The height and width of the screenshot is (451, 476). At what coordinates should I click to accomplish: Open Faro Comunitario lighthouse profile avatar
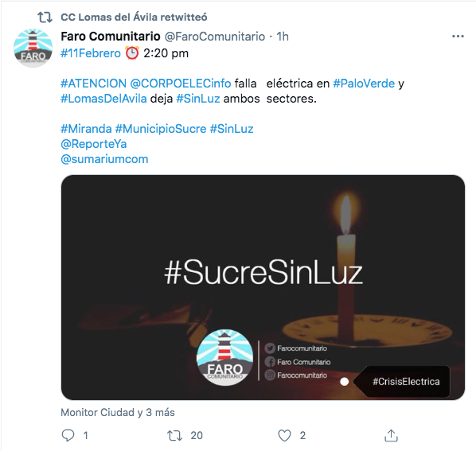[33, 48]
